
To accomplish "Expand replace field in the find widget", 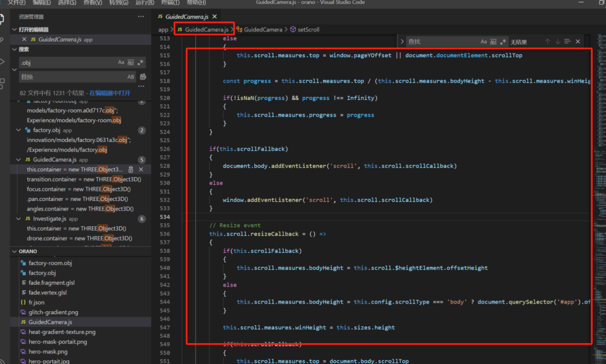I will pos(402,42).
